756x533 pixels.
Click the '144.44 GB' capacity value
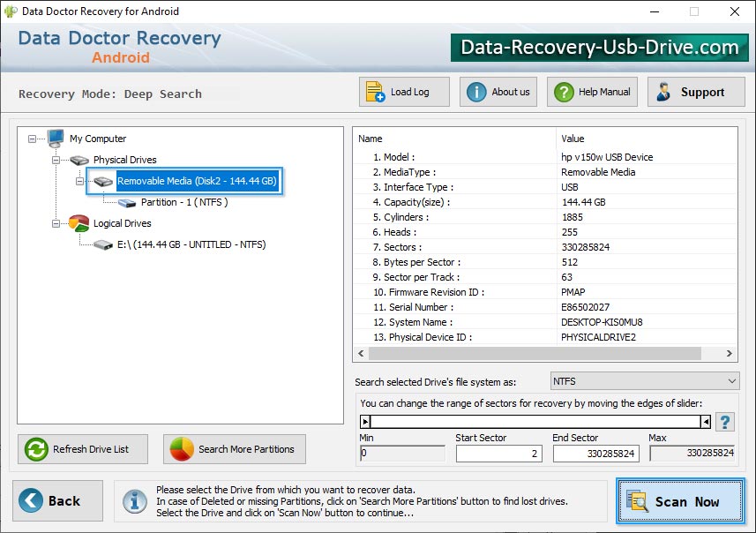point(583,202)
